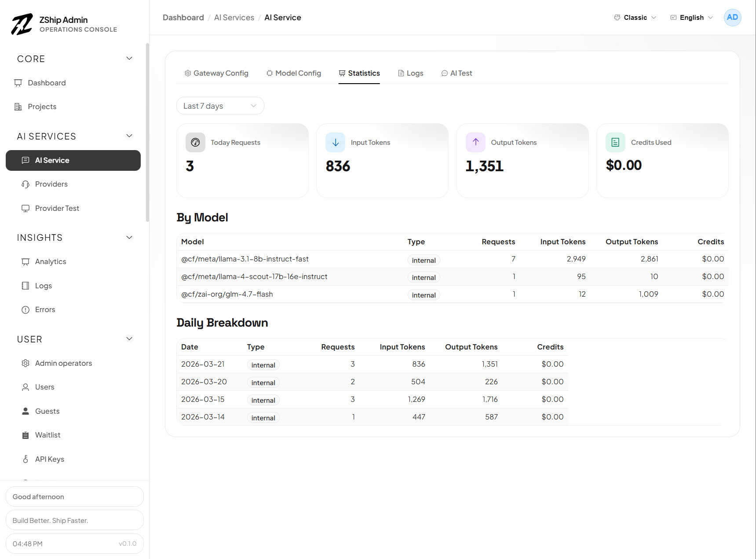Open the Provider Test page
Screen dimensions: 756x559
point(57,208)
